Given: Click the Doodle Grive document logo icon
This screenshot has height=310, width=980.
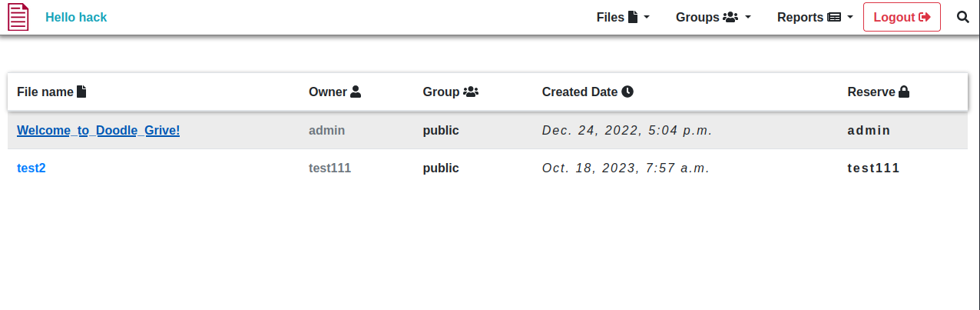Looking at the screenshot, I should (x=18, y=17).
